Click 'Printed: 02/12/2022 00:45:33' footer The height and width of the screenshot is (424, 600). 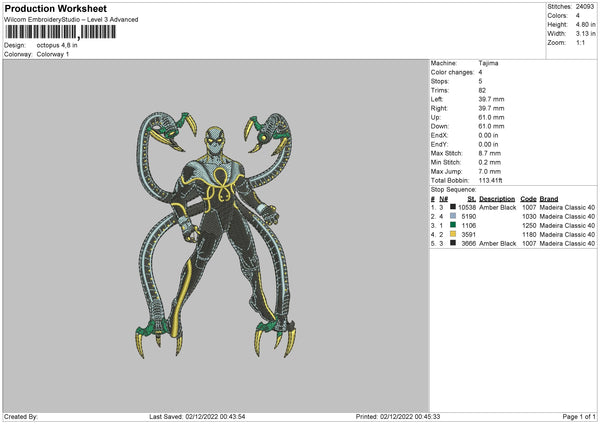click(x=398, y=416)
